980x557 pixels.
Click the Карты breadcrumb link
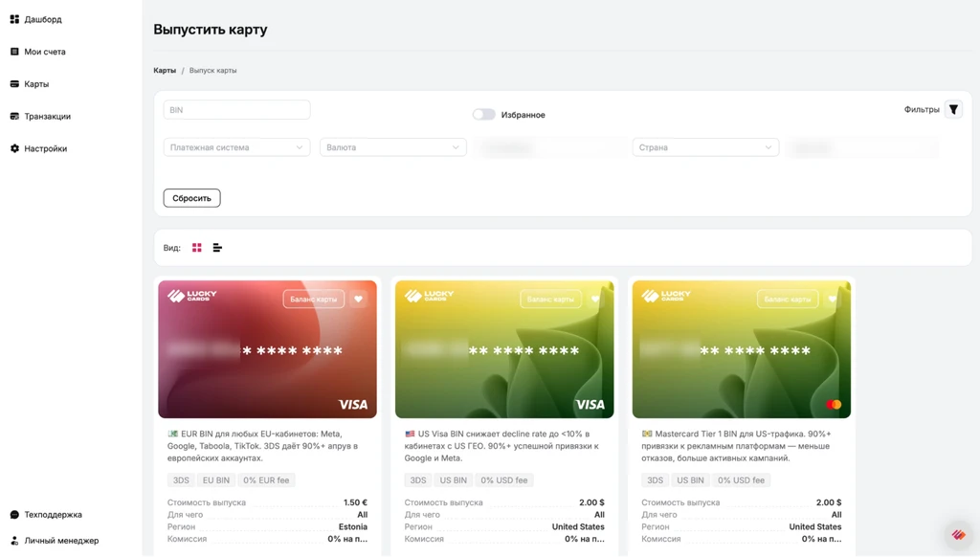165,71
